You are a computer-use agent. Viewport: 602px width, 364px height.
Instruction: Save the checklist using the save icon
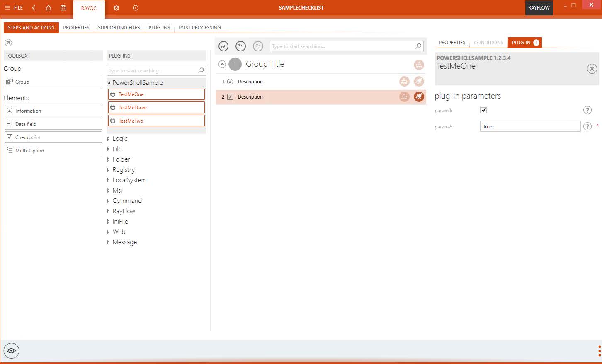(x=63, y=8)
